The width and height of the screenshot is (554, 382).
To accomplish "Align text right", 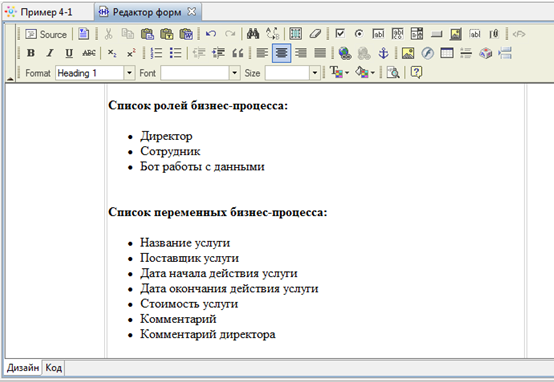I will click(301, 53).
